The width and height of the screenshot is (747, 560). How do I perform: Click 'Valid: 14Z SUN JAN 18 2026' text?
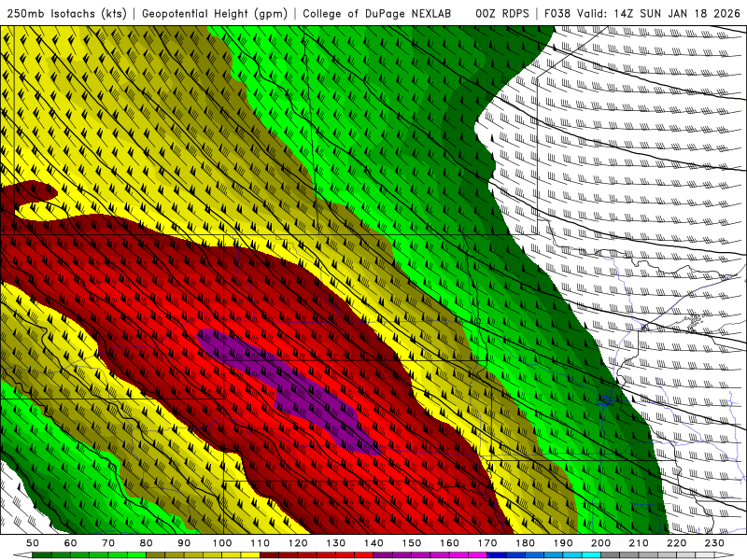659,14
